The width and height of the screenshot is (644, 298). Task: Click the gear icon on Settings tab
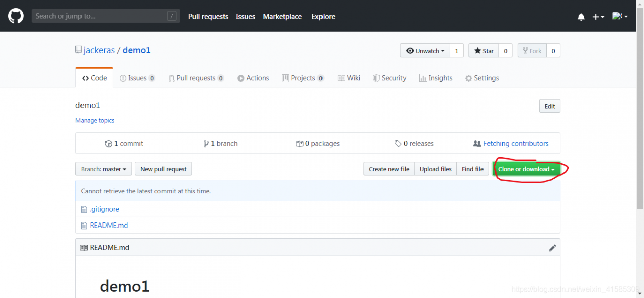pyautogui.click(x=469, y=78)
